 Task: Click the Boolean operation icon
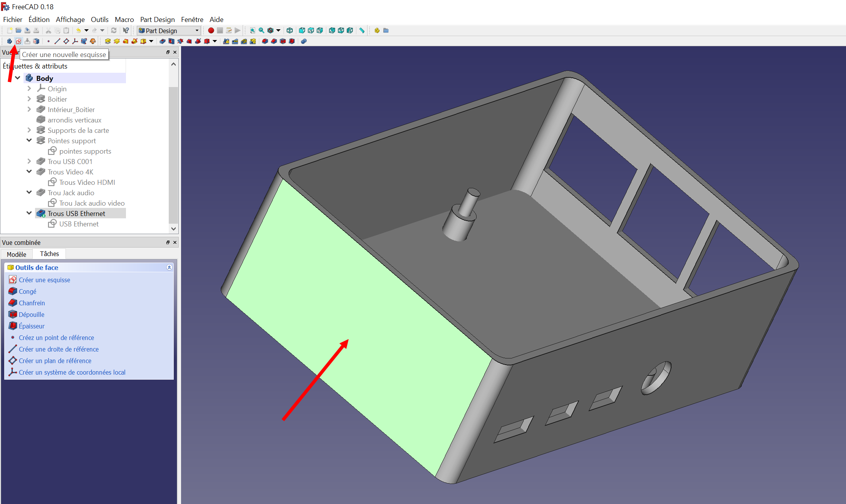[x=304, y=41]
